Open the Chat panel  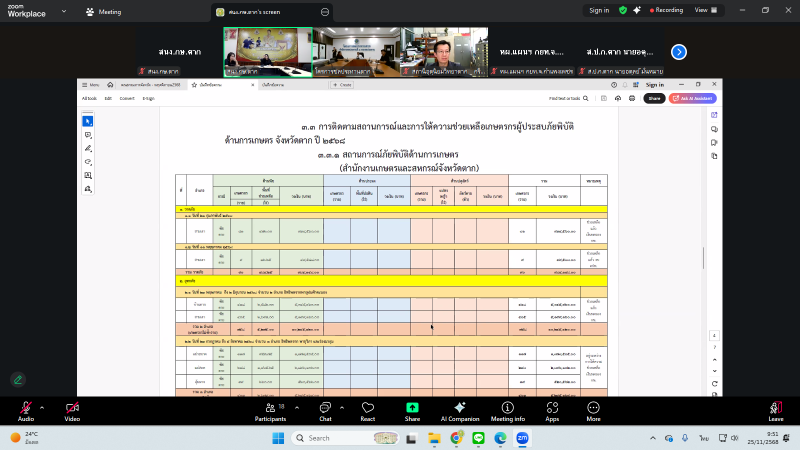point(325,408)
